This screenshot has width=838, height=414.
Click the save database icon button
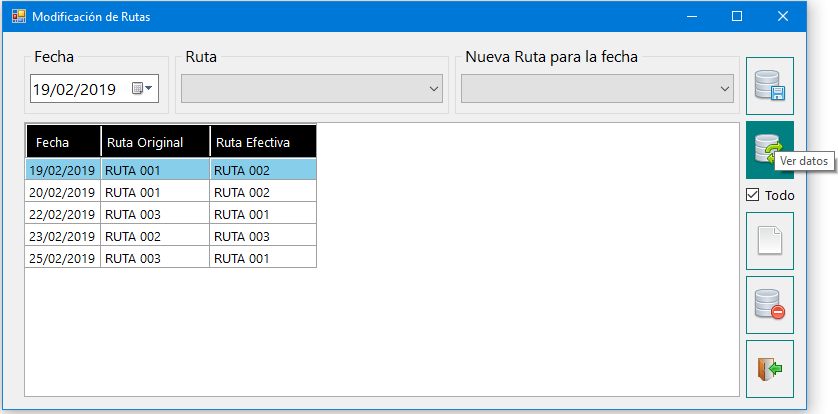pyautogui.click(x=770, y=86)
